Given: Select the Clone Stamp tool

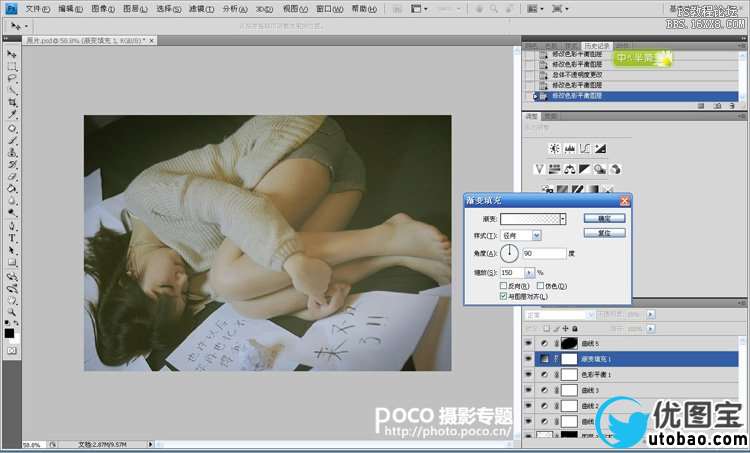Looking at the screenshot, I should point(11,153).
